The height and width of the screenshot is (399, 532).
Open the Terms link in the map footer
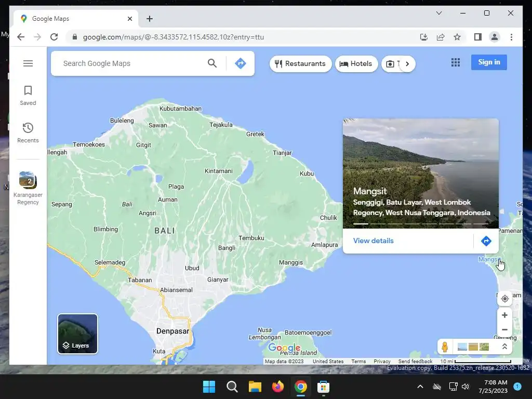(x=358, y=362)
